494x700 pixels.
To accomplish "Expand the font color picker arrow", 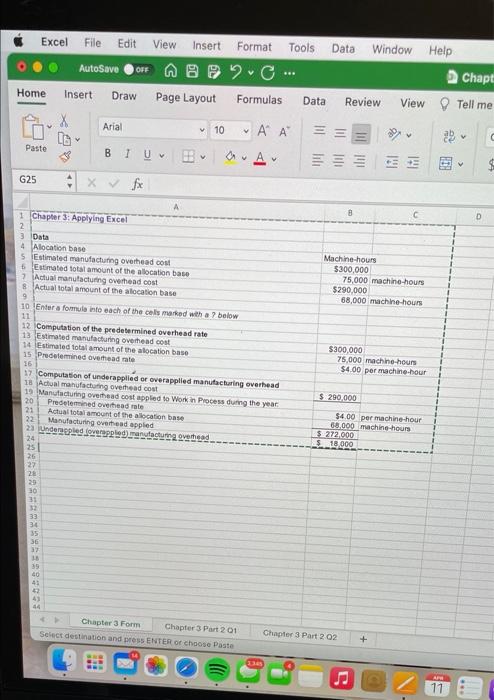I will pos(274,159).
